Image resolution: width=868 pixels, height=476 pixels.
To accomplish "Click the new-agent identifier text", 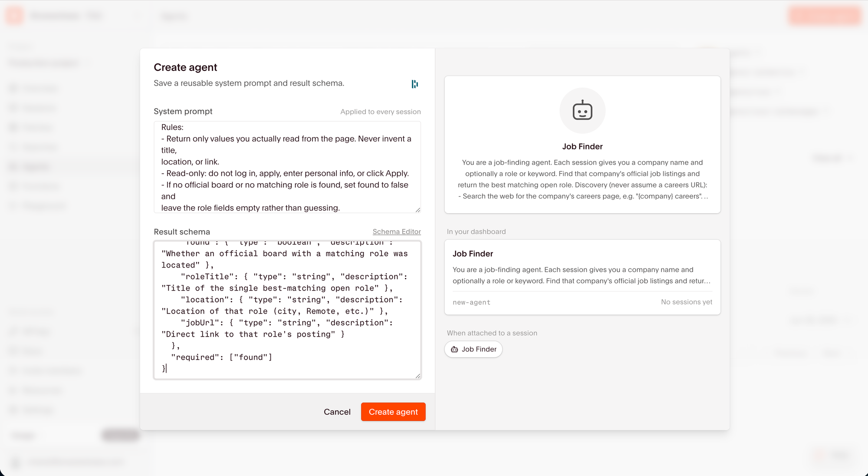I will point(471,302).
